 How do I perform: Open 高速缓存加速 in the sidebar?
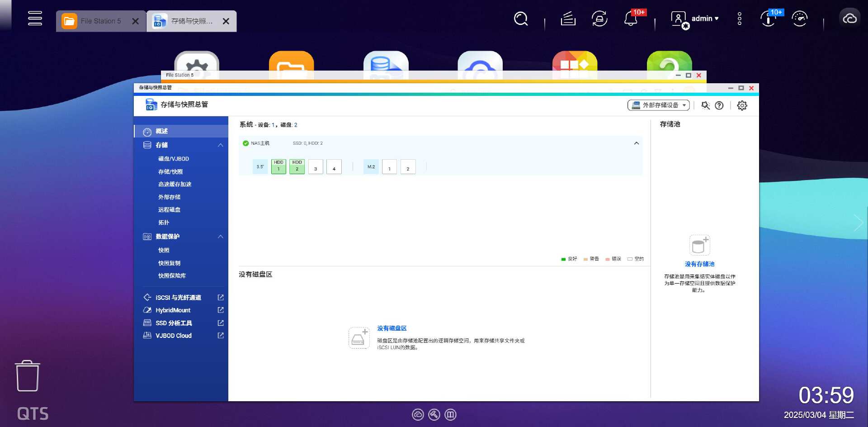[175, 184]
